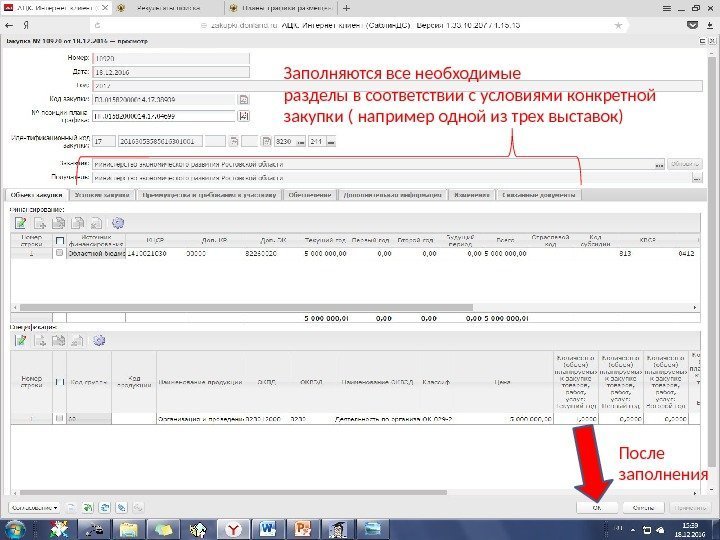
Task: Open the Согласование dropdown at the bottom left
Action: click(x=34, y=507)
